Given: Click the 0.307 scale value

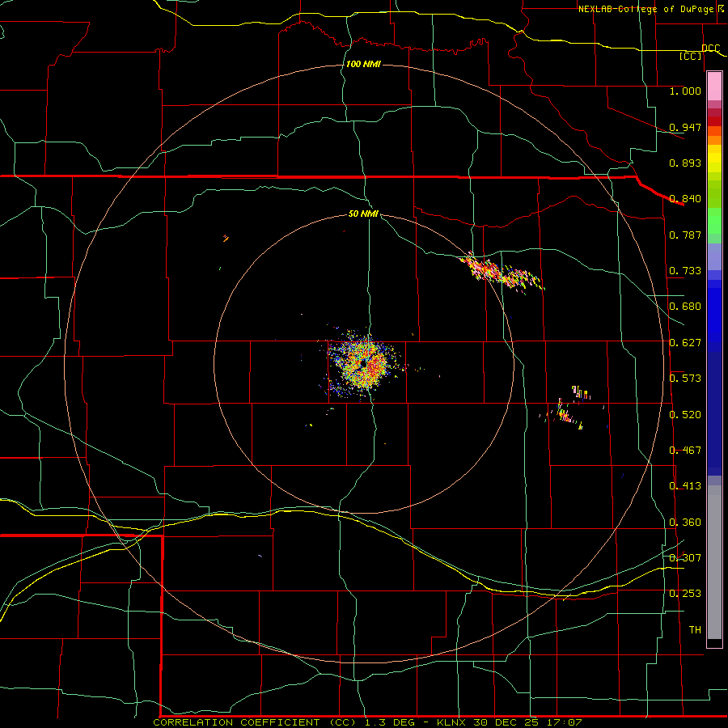Looking at the screenshot, I should pos(685,557).
